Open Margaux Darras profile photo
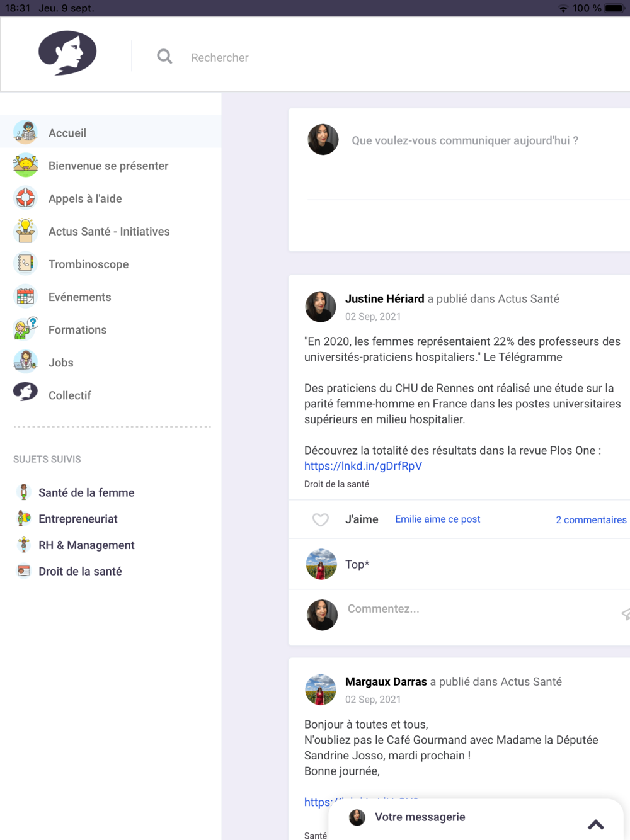The width and height of the screenshot is (630, 840). point(321,690)
